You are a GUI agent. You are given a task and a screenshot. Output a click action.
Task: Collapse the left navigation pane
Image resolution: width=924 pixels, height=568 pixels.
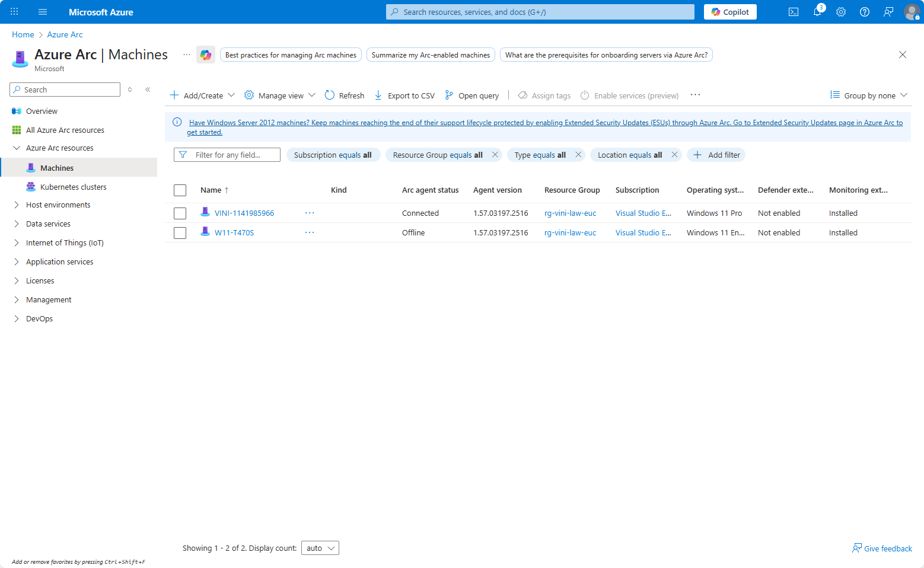[x=148, y=90]
